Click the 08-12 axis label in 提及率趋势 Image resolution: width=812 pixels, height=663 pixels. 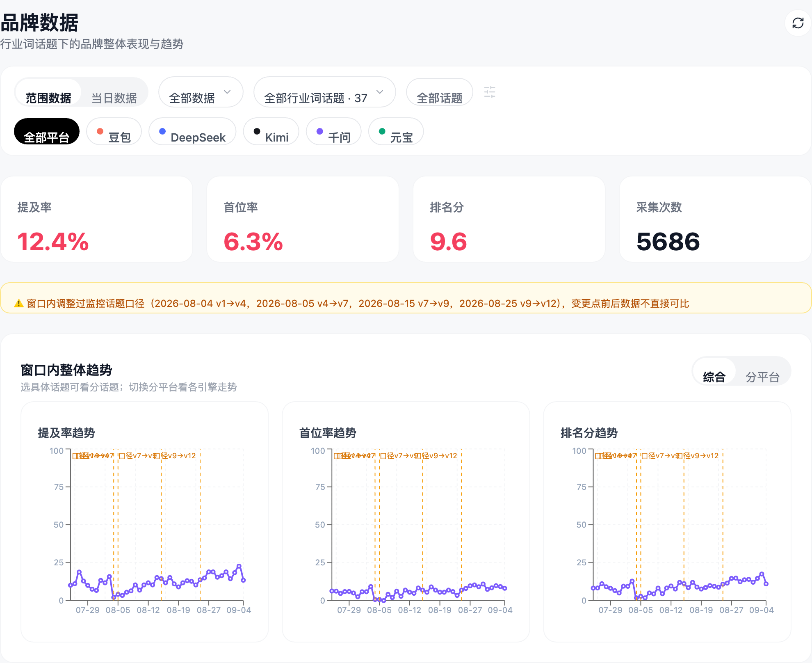pos(148,610)
